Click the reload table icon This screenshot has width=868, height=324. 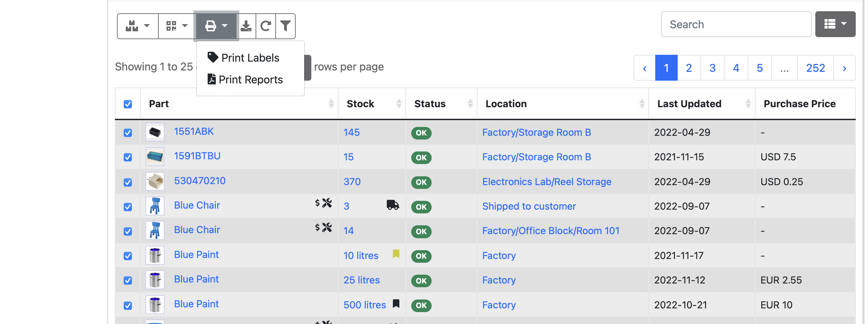[x=265, y=26]
